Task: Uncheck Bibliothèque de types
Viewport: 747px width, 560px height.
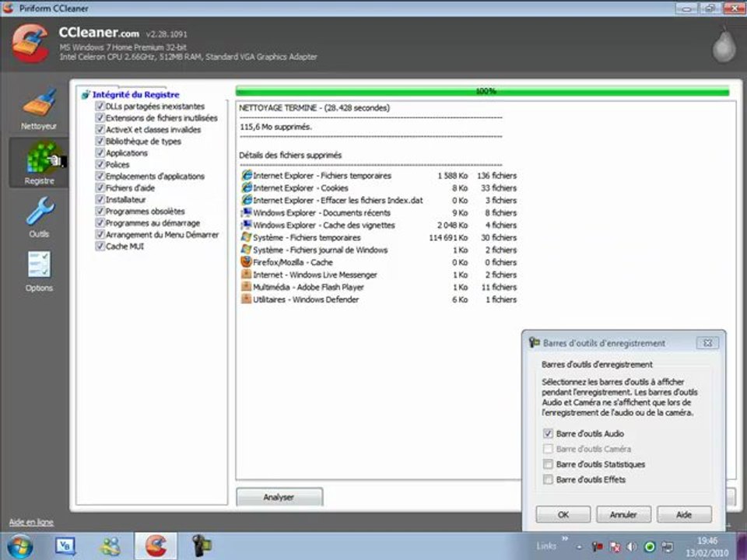Action: point(100,141)
